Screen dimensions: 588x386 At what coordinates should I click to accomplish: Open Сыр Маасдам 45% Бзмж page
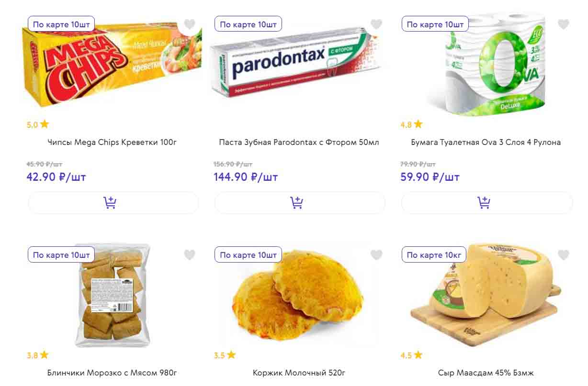pos(486,373)
